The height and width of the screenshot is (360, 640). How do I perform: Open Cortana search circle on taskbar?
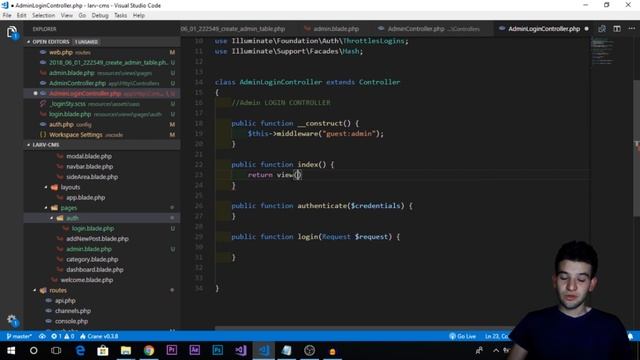click(33, 351)
